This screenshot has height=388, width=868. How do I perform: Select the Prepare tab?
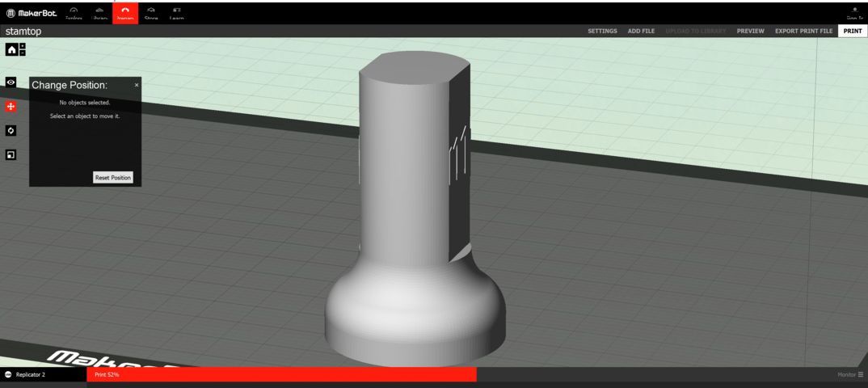(x=125, y=13)
